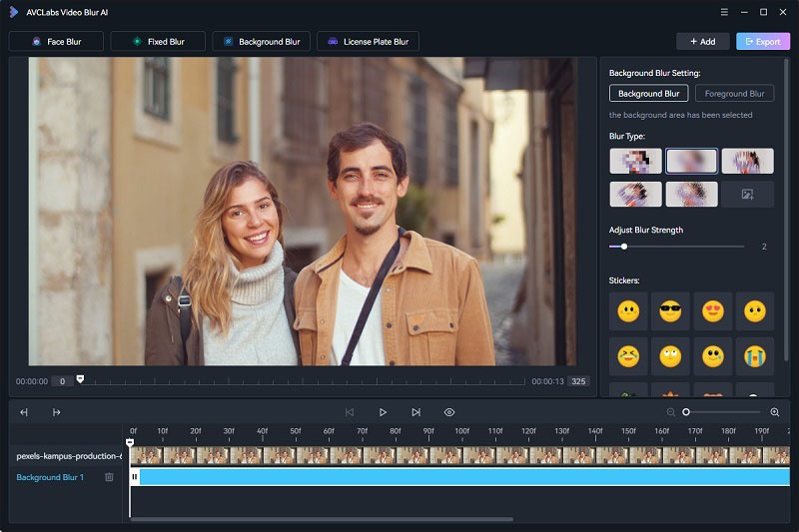Choose Background Blur setting option
This screenshot has height=532, width=799.
pos(648,94)
